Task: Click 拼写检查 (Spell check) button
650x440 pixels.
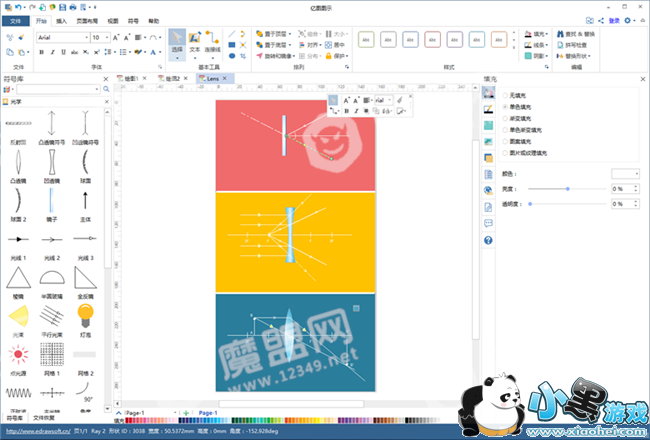Action: click(x=572, y=45)
